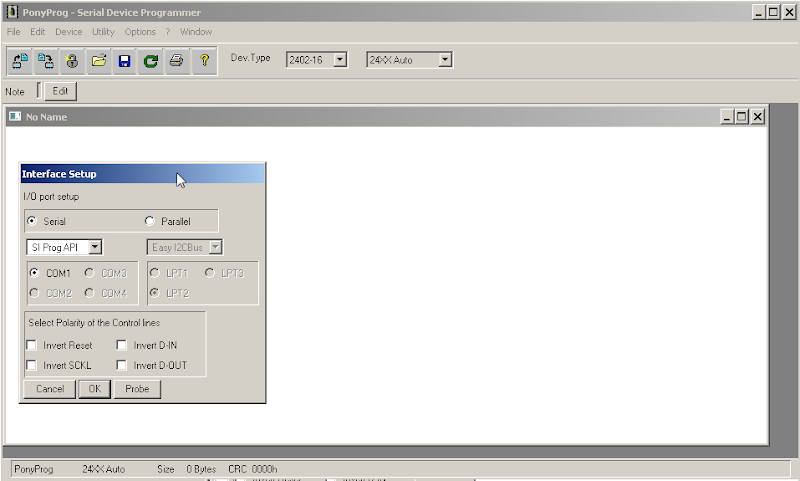The image size is (800, 481).
Task: Select the LPT3 radio button
Action: 210,273
